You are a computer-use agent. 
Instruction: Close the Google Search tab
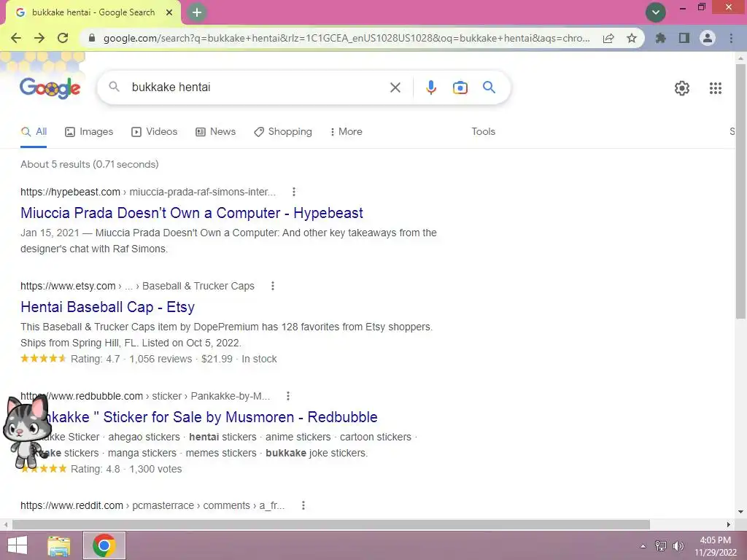169,13
